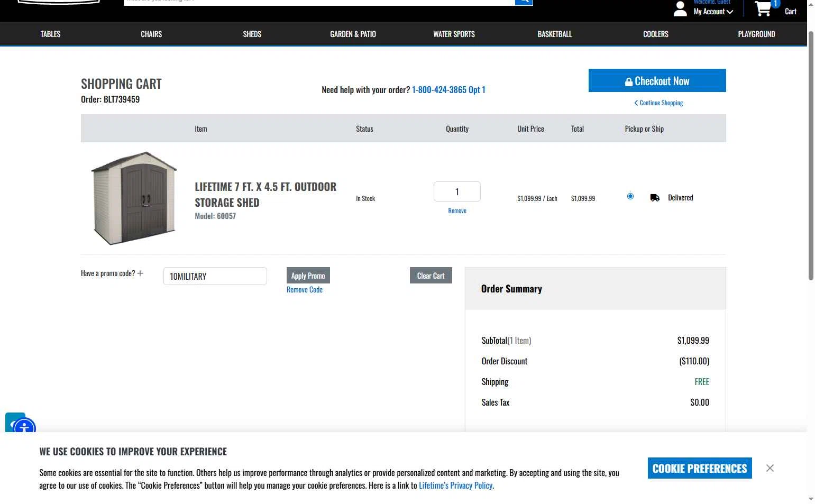Click the Remove Code link

[305, 290]
